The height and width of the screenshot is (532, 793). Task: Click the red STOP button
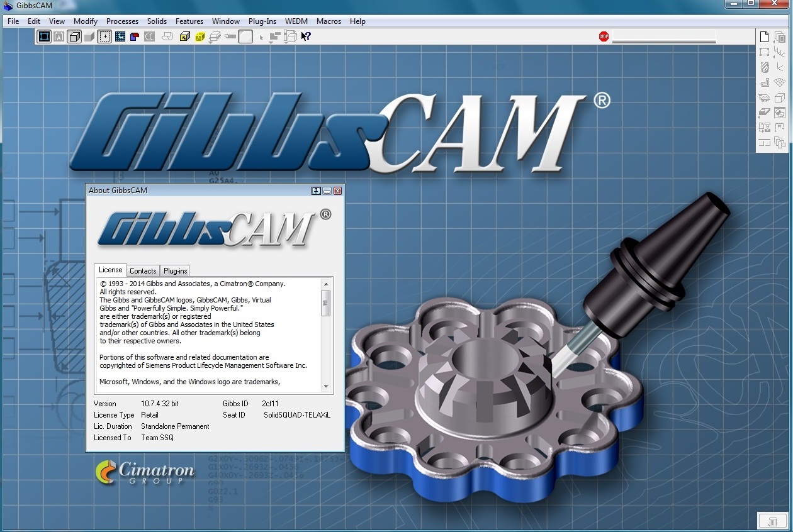coord(604,37)
